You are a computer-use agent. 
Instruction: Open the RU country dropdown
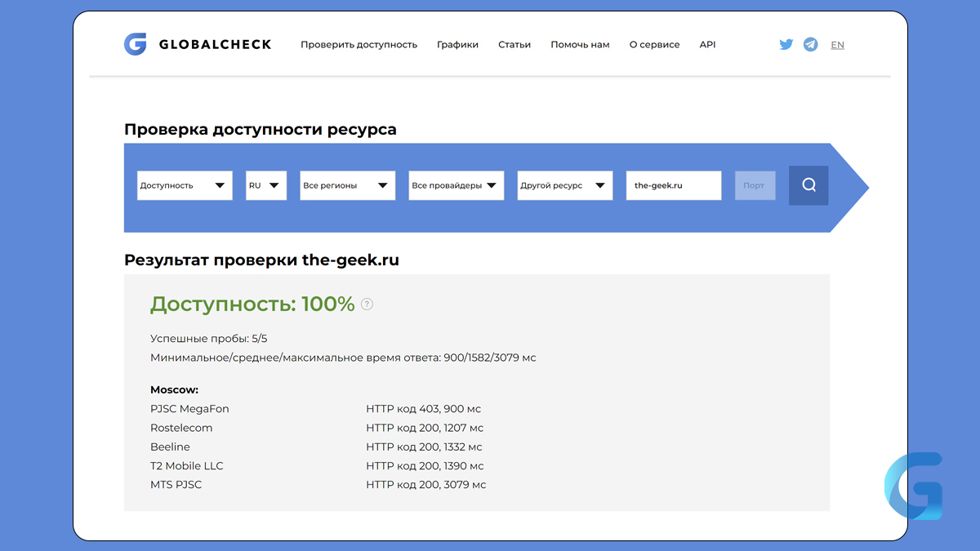(x=266, y=185)
